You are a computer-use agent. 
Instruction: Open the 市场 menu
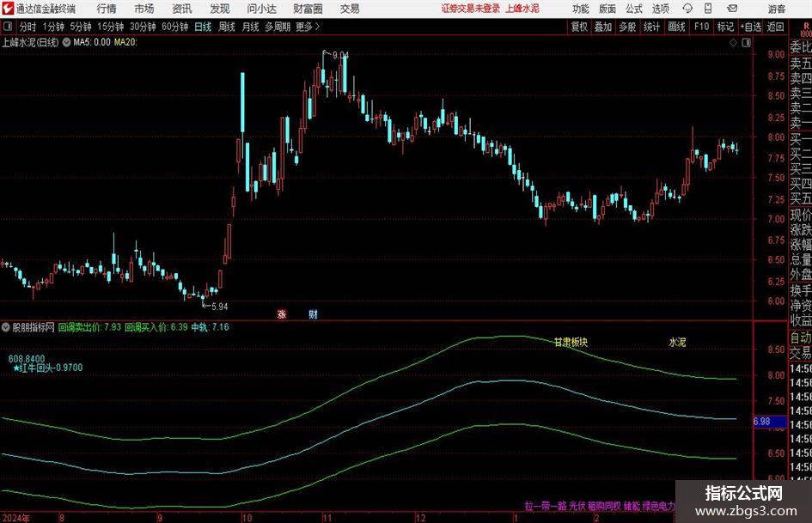tap(144, 9)
